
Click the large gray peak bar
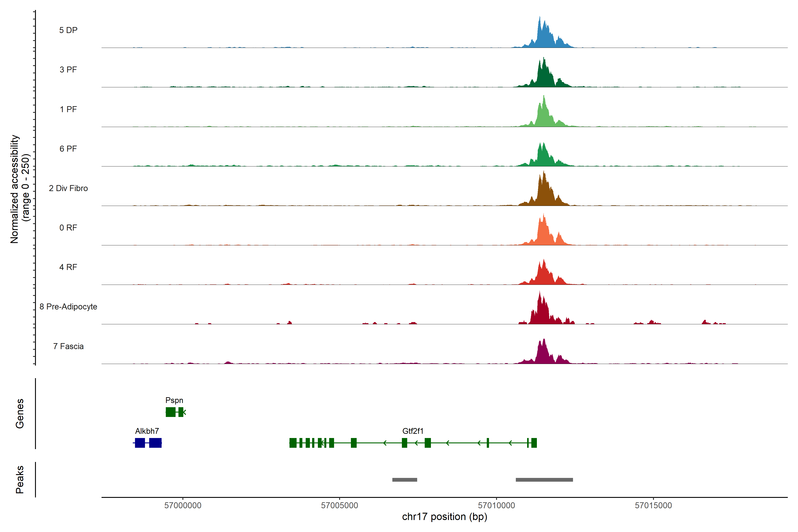click(x=544, y=480)
